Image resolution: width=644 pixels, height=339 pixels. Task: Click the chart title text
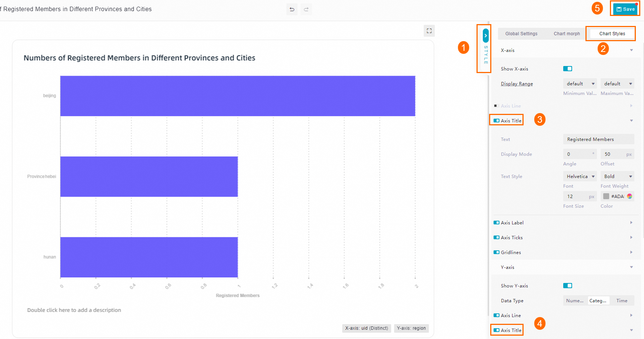[x=139, y=58]
